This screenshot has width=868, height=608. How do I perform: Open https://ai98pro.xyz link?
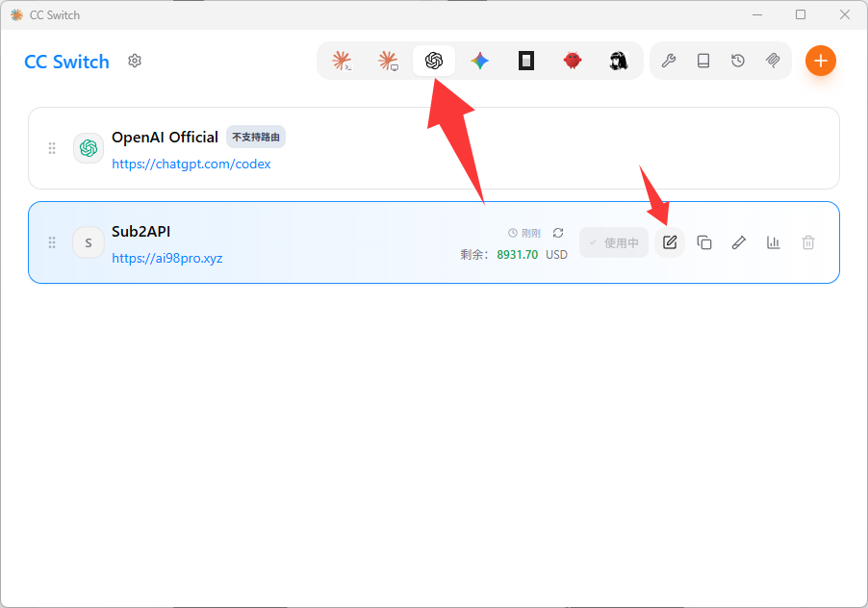point(167,258)
